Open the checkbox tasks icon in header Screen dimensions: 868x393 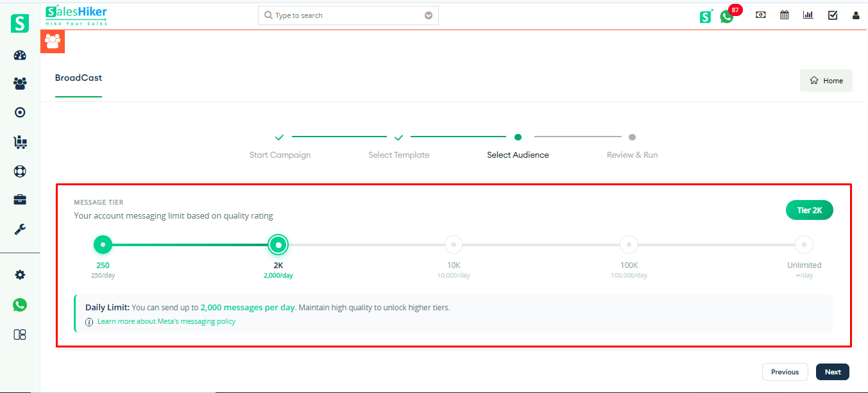click(833, 15)
